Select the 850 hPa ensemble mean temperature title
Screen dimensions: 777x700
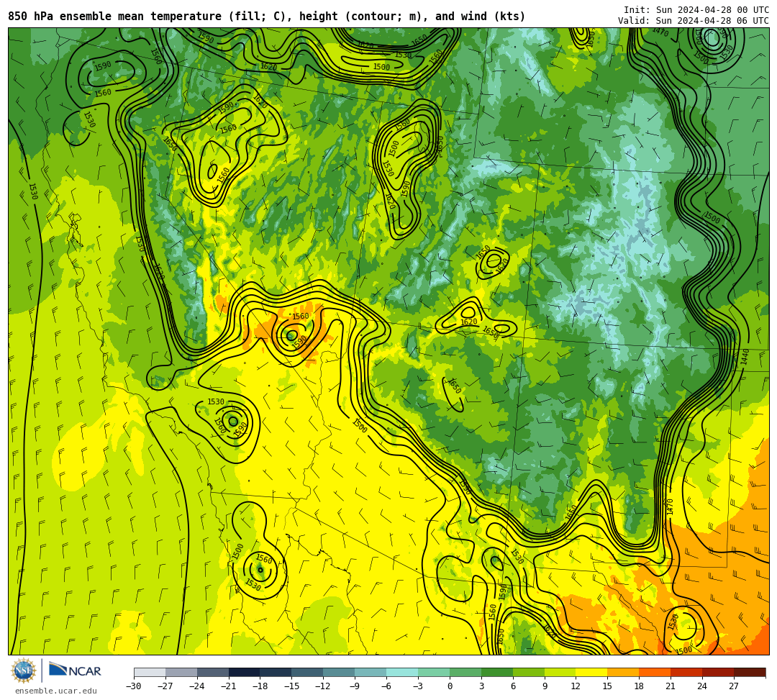(x=267, y=17)
